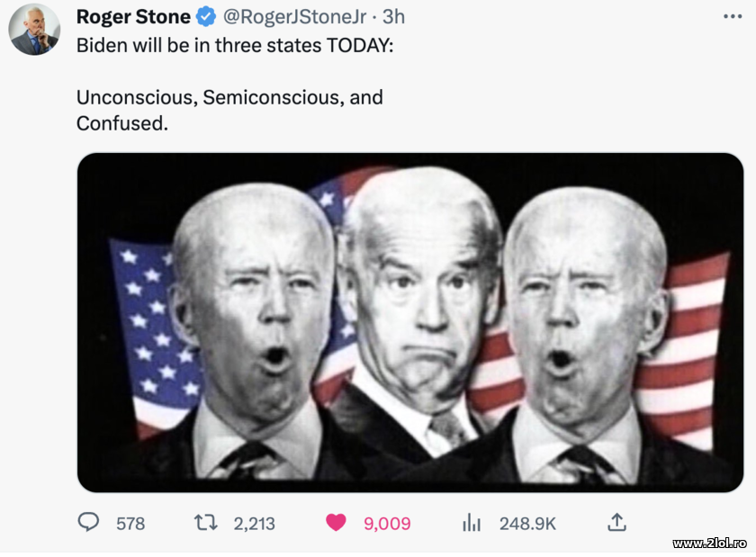Unlike the tweet by clicking the red heart

click(337, 523)
